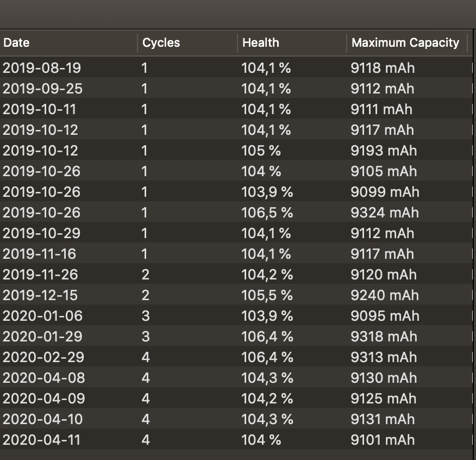The height and width of the screenshot is (460, 476).
Task: Select the 2019-09-25 row
Action: pos(236,88)
